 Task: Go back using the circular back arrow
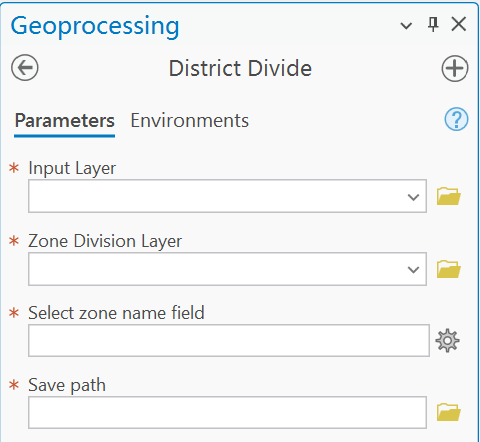coord(25,68)
